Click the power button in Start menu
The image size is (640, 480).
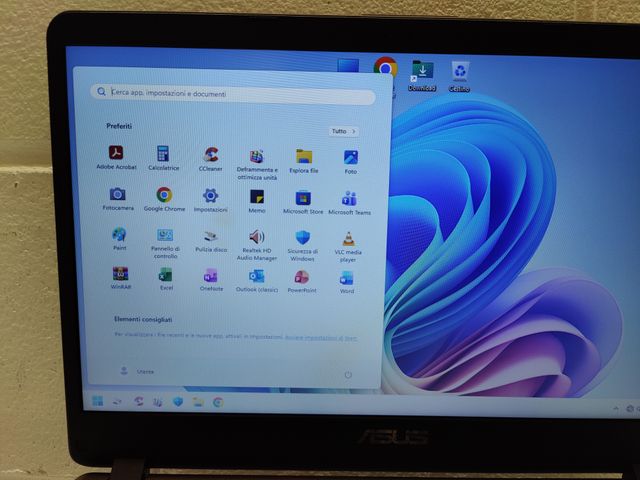[348, 375]
